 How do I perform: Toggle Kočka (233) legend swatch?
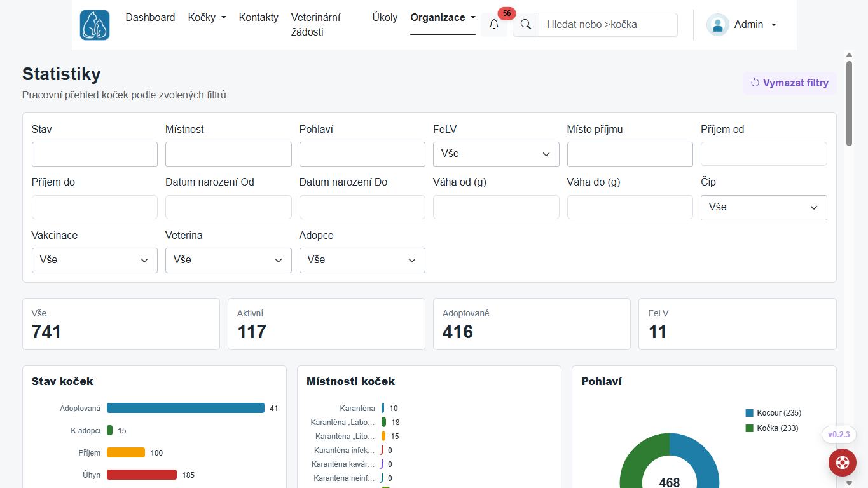[750, 428]
